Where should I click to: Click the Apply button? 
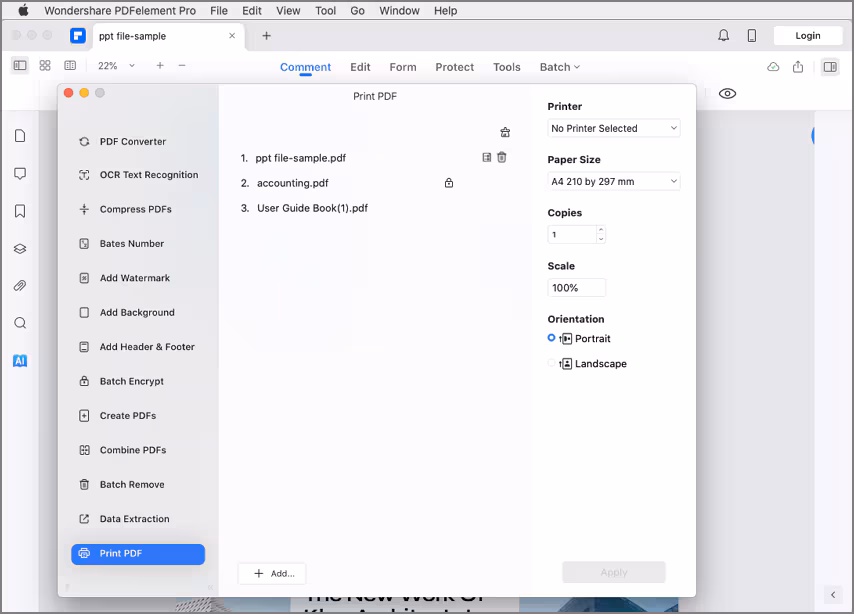614,572
